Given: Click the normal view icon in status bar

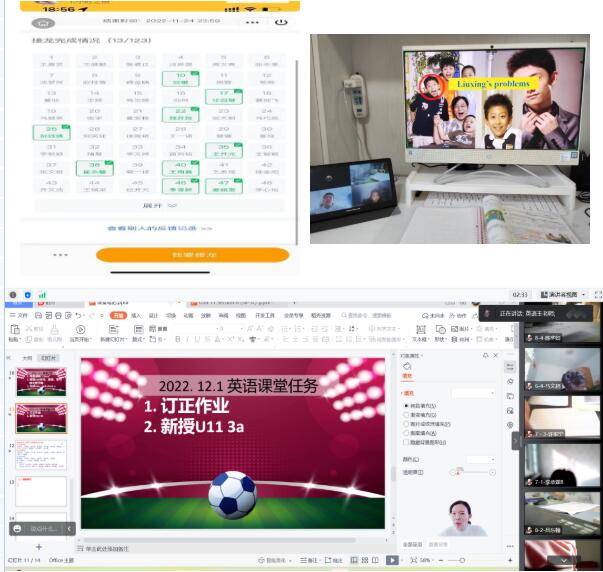Looking at the screenshot, I should click(x=354, y=560).
